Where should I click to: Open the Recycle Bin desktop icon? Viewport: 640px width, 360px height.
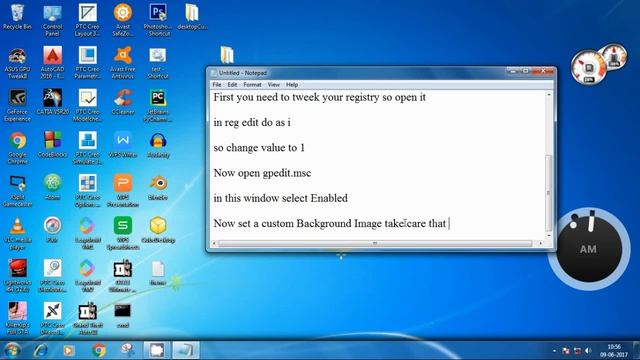tap(17, 17)
